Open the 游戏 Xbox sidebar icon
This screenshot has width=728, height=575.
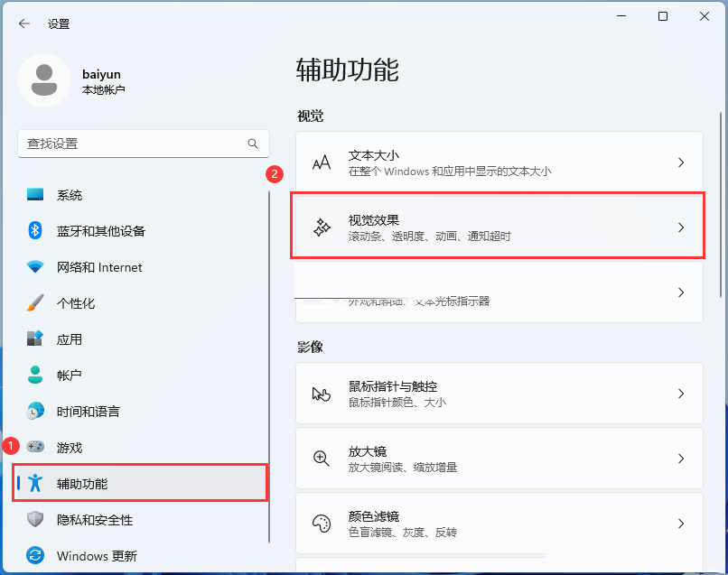[35, 446]
